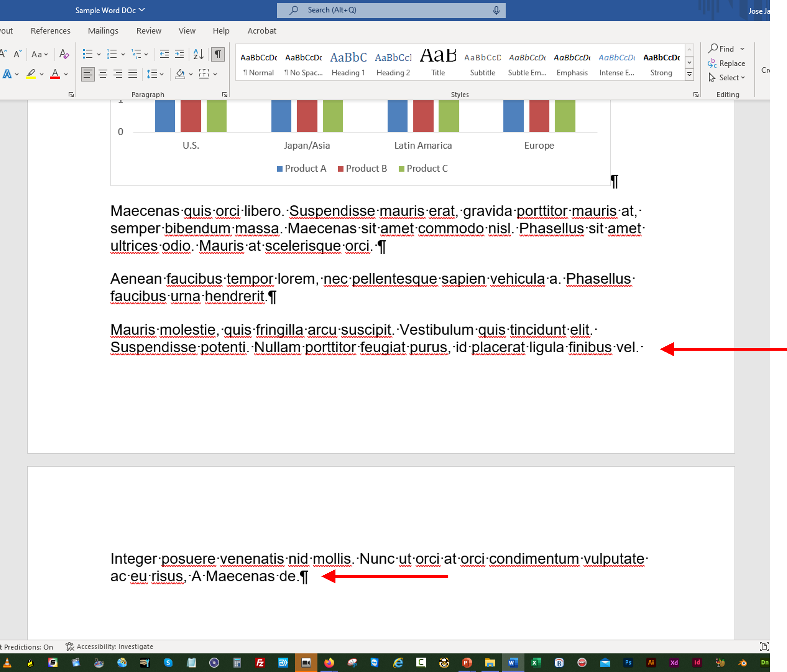The width and height of the screenshot is (787, 672).
Task: Apply the yellow text highlight color
Action: (31, 74)
